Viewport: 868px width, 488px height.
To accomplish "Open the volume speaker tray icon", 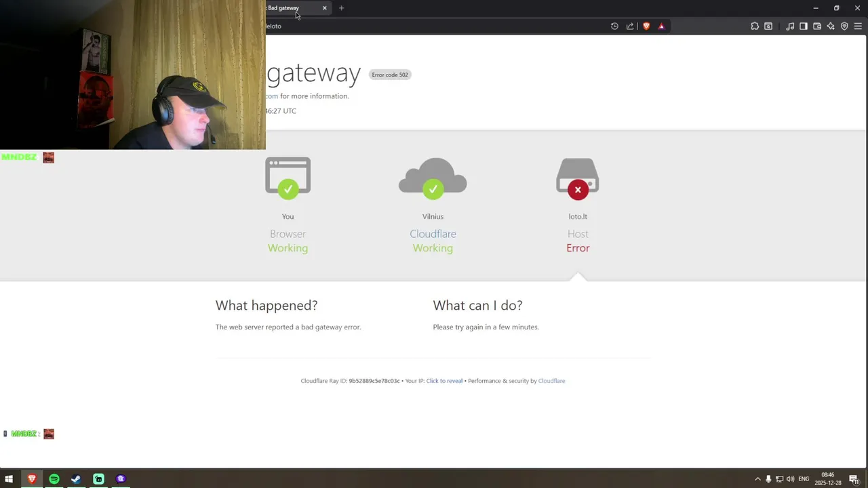I will click(x=790, y=479).
